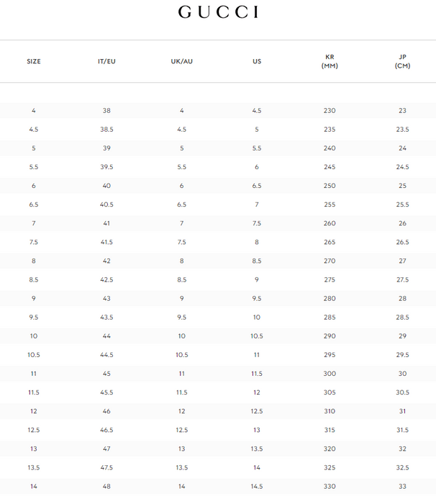Select the JP value 26.5
This screenshot has width=436, height=504.
403,242
